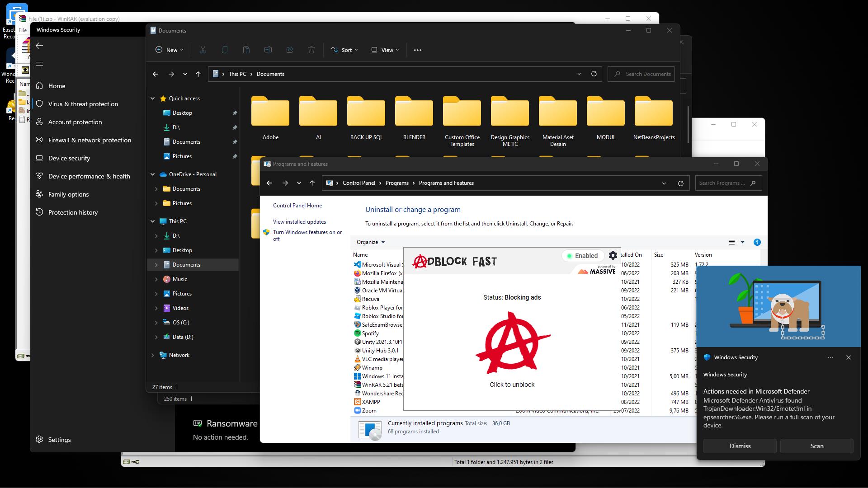This screenshot has height=488, width=868.
Task: Click the Share icon in Documents toolbar
Action: coord(290,50)
